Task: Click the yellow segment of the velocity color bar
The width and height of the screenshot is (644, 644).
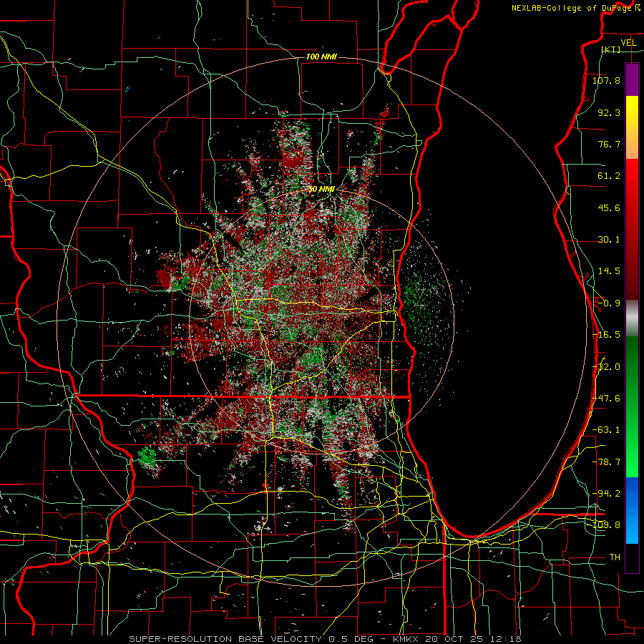Action: 632,112
